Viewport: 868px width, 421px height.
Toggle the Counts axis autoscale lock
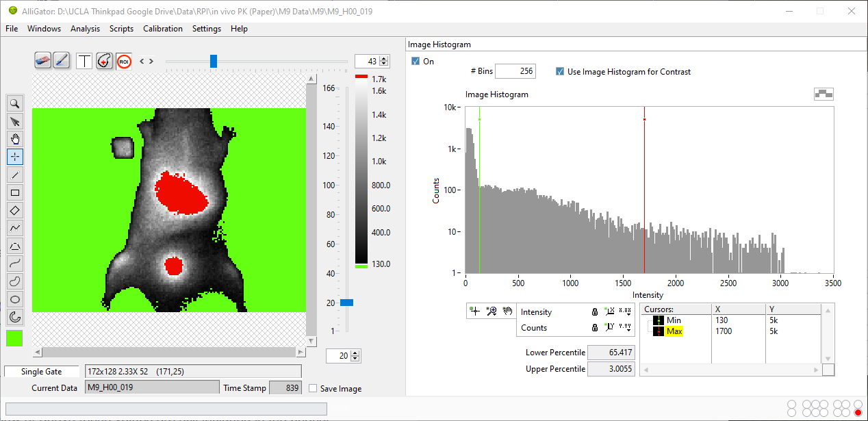pos(595,328)
